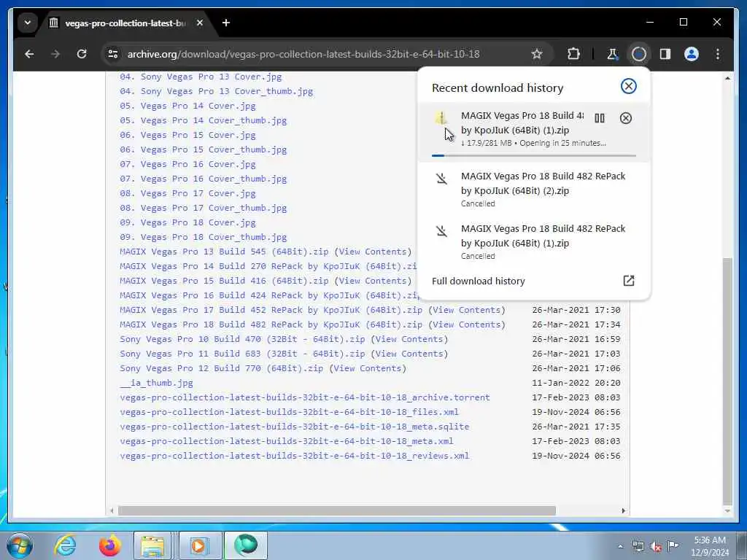The width and height of the screenshot is (747, 560).
Task: Open the Action Center flag icon
Action: pyautogui.click(x=673, y=546)
